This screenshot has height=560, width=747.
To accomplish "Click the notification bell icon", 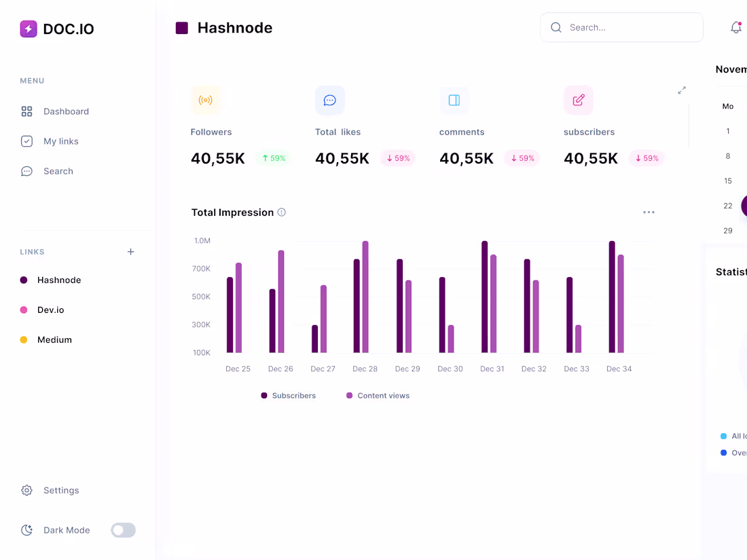I will 736,27.
